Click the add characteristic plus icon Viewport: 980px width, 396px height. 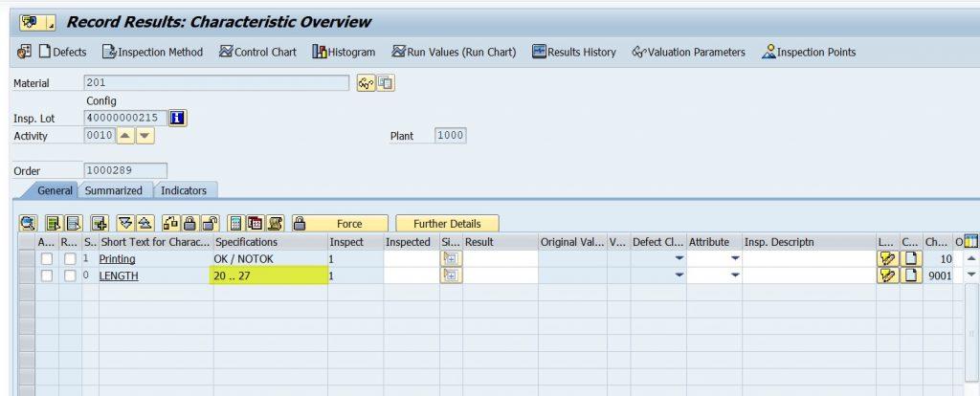pos(100,223)
